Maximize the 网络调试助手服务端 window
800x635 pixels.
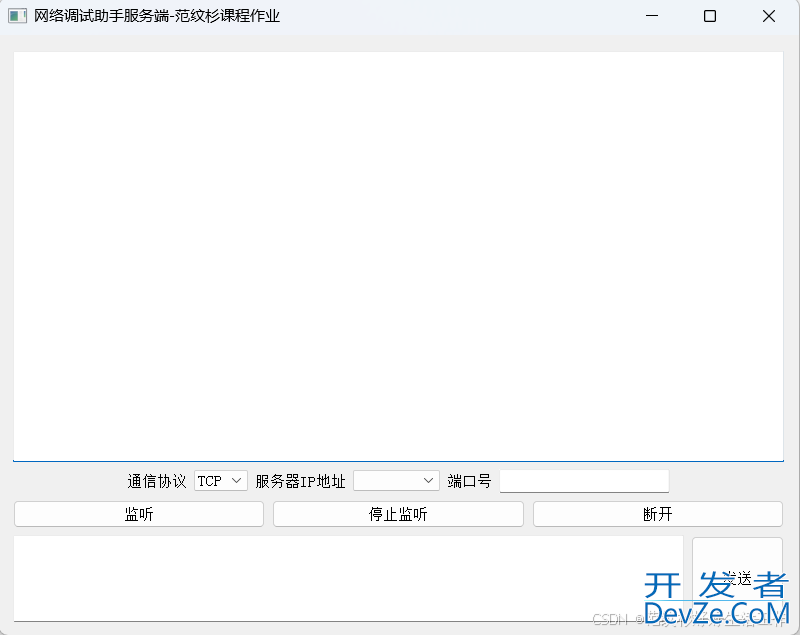pyautogui.click(x=710, y=16)
